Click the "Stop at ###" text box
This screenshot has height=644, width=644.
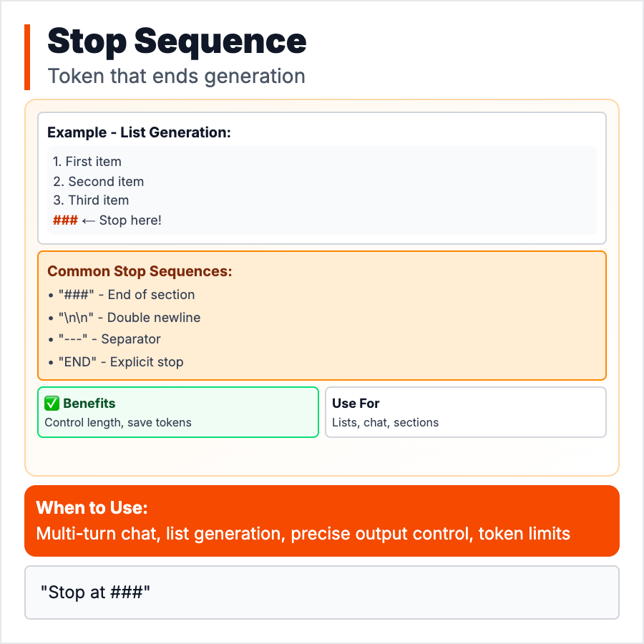tap(321, 592)
